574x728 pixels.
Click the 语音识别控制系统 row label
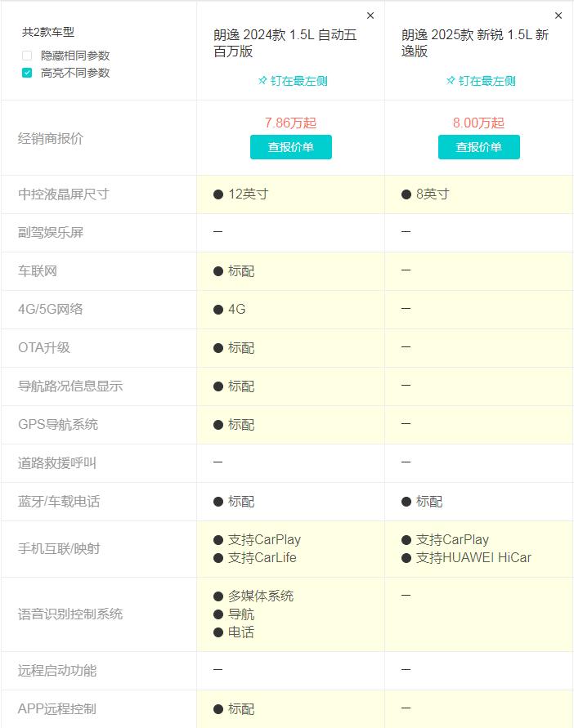tap(70, 614)
